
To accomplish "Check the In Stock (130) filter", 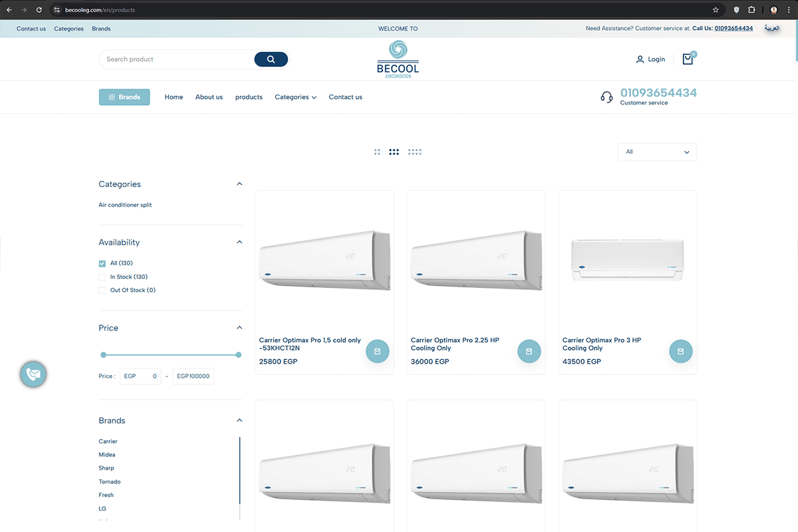I will [x=102, y=277].
